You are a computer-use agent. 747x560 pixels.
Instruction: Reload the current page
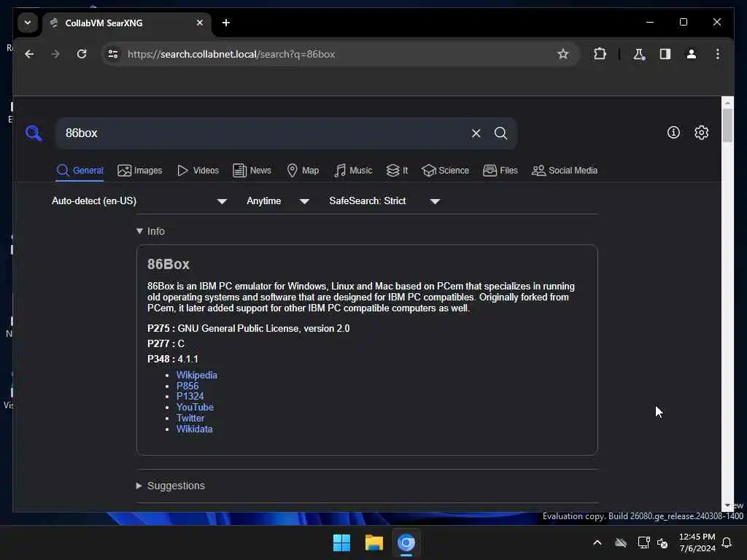tap(82, 54)
